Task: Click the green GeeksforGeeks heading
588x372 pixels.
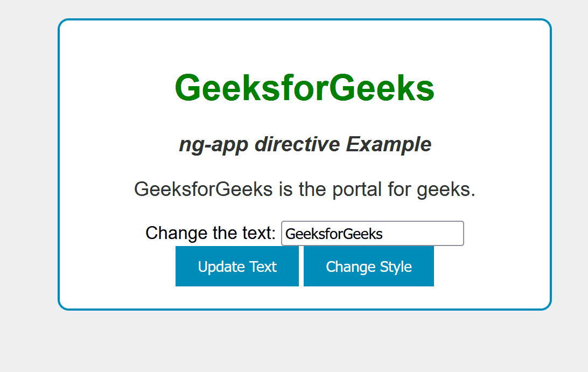Action: pyautogui.click(x=304, y=88)
